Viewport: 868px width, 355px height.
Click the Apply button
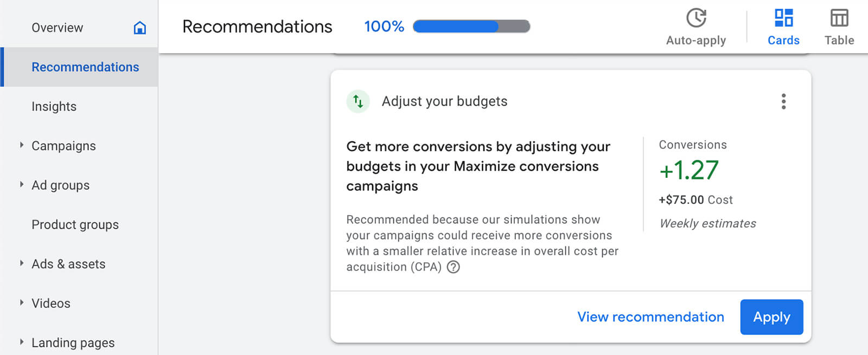771,317
